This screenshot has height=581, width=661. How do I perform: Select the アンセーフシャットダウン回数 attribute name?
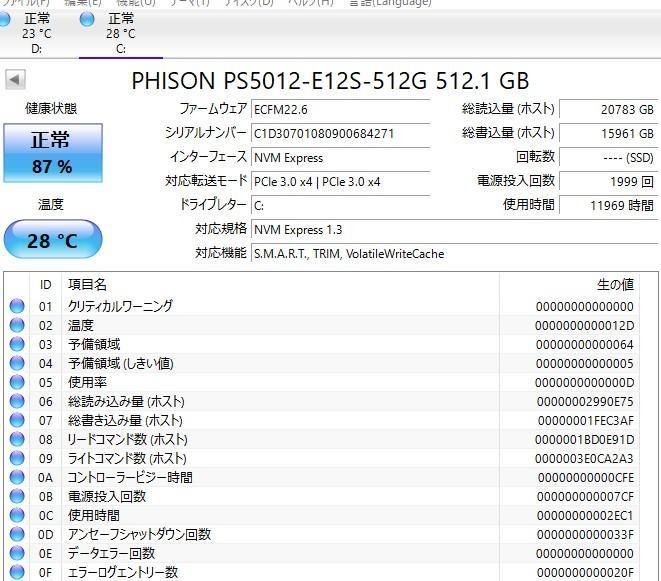point(139,534)
